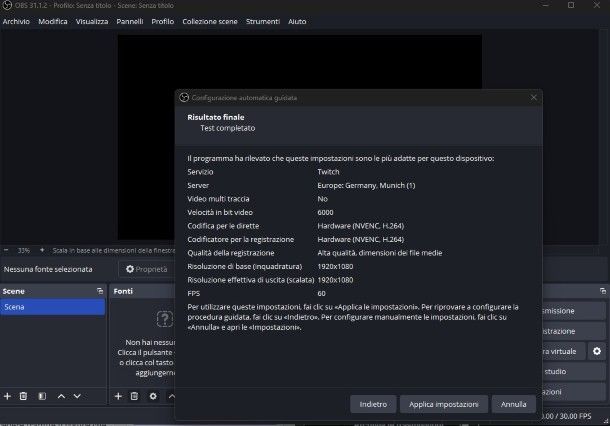Click the modalità studio button
Image resolution: width=610 pixels, height=426 pixels.
tap(574, 372)
